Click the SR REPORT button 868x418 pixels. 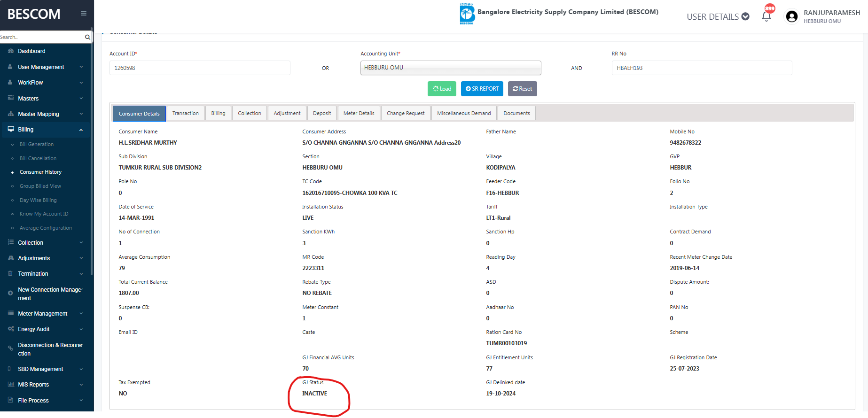tap(482, 89)
